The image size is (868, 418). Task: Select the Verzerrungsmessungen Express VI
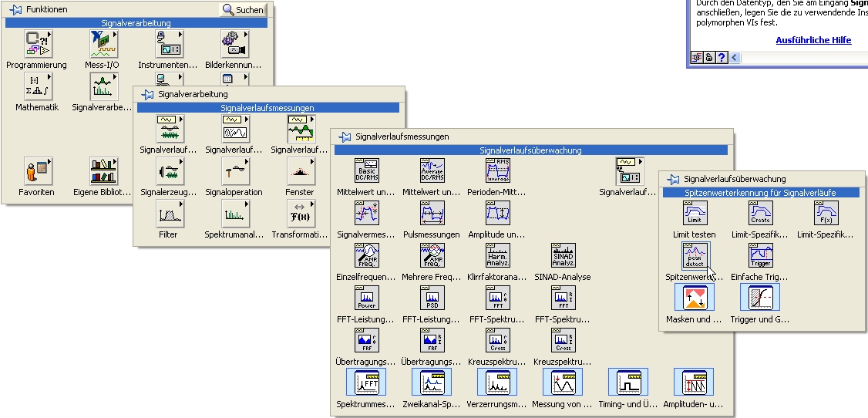(497, 382)
